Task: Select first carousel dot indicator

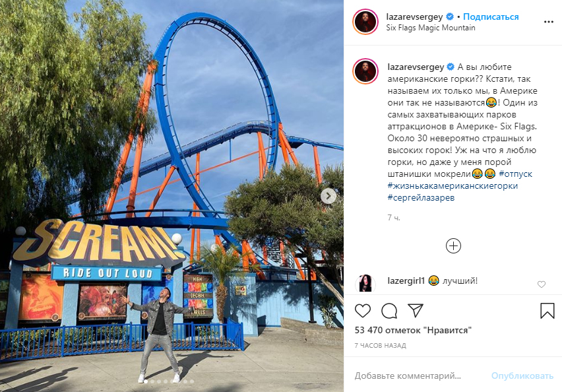Action: pyautogui.click(x=146, y=381)
